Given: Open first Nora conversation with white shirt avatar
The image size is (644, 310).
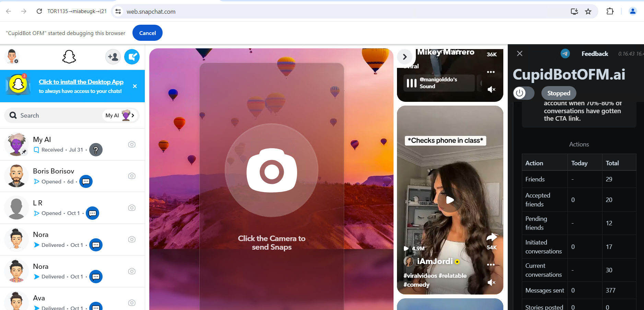Looking at the screenshot, I should pyautogui.click(x=72, y=239).
